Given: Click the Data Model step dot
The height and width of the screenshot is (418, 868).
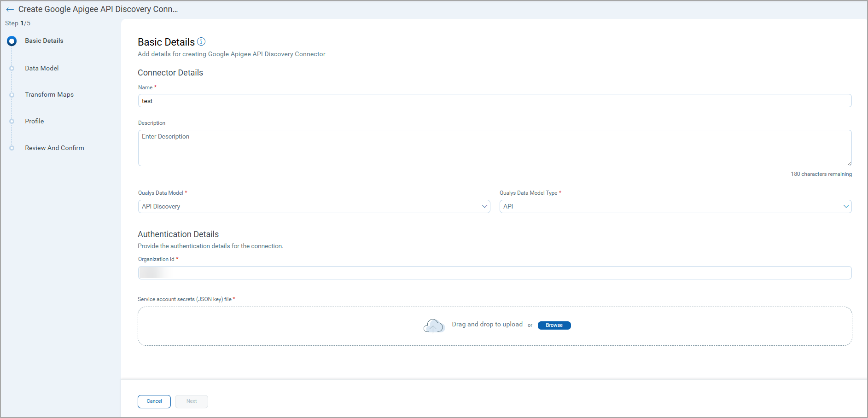Looking at the screenshot, I should pos(12,69).
